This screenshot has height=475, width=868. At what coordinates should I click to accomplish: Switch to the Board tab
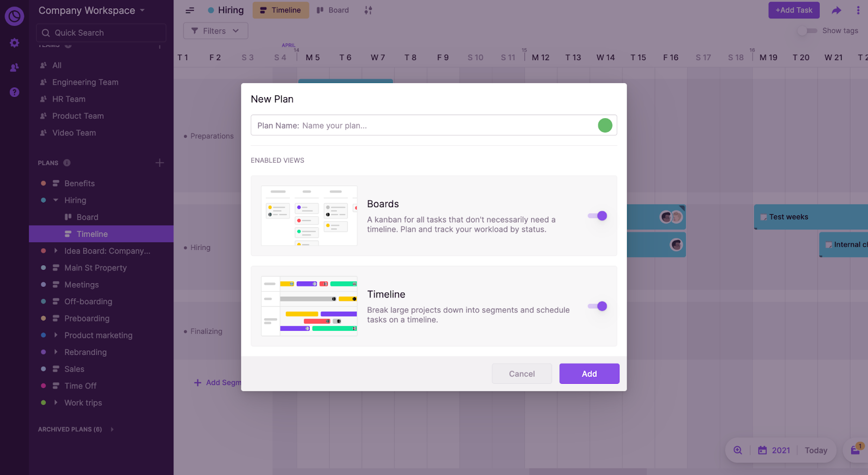333,10
